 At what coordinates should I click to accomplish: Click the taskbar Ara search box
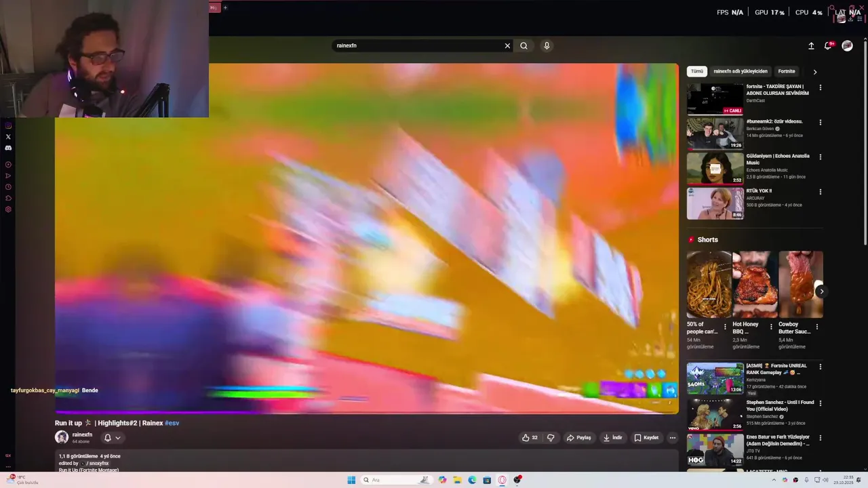tap(397, 480)
